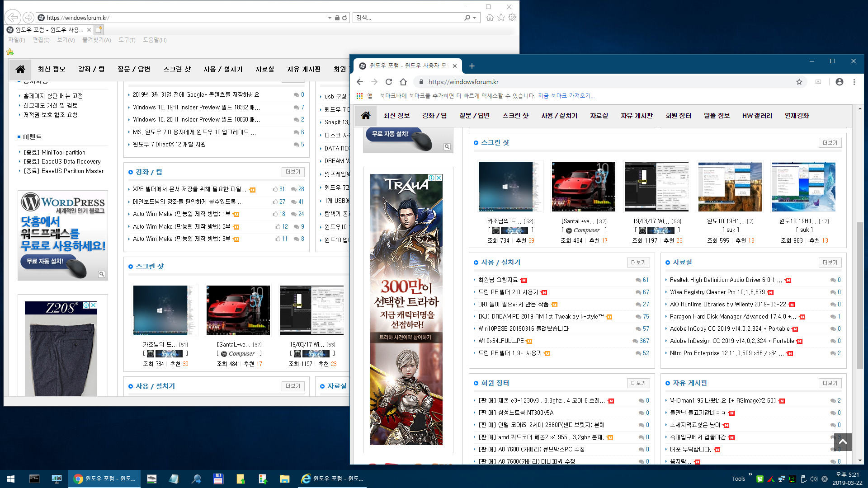
Task: Open the 편집(E) menu in IE
Action: pos(41,40)
